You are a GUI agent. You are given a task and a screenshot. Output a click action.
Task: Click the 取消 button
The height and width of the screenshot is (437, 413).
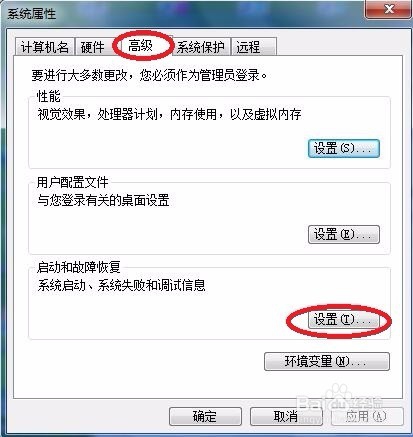click(x=286, y=416)
